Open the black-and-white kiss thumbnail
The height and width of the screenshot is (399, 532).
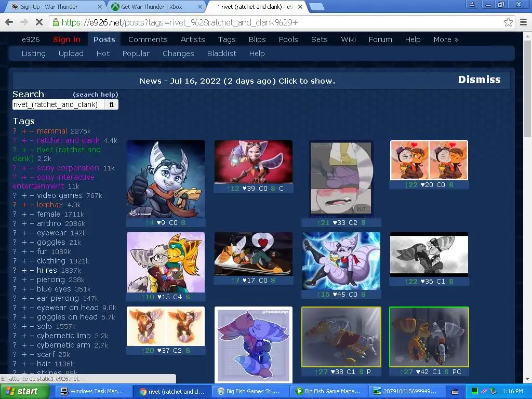coord(429,255)
